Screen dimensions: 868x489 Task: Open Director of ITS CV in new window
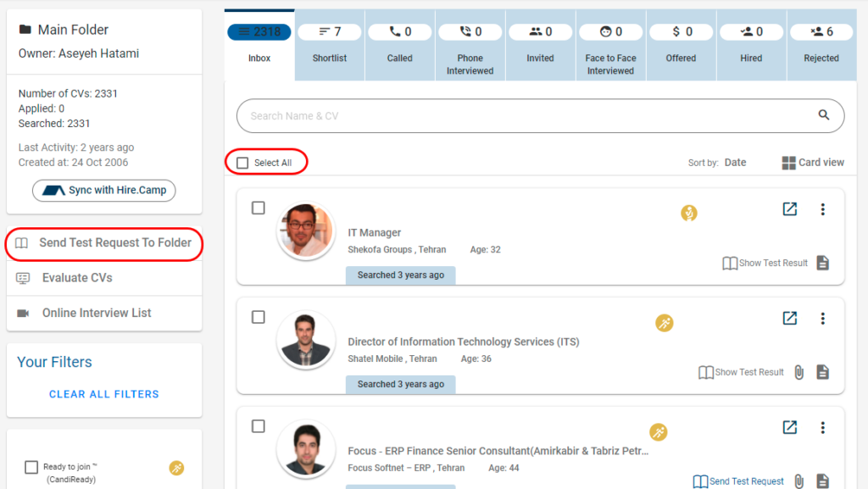point(789,319)
